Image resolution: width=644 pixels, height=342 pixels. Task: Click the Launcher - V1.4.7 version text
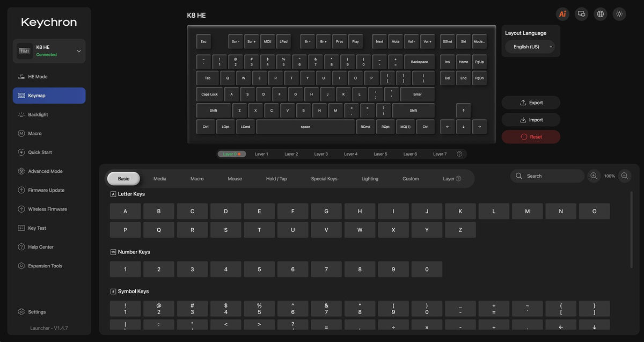(49, 328)
